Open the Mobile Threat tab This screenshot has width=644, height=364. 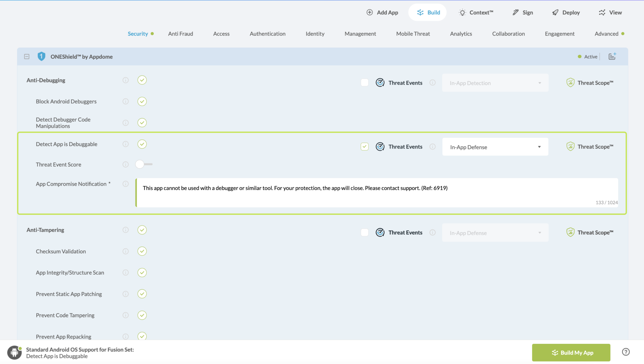click(413, 34)
